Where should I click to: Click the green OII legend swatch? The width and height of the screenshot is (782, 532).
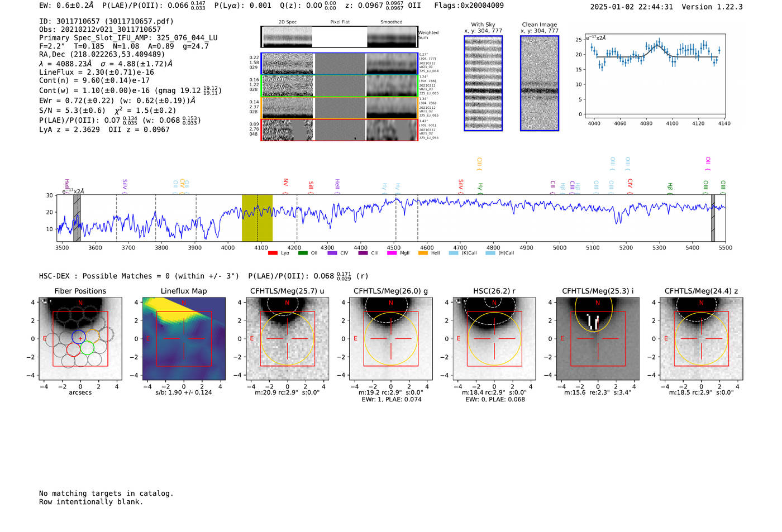pyautogui.click(x=303, y=253)
